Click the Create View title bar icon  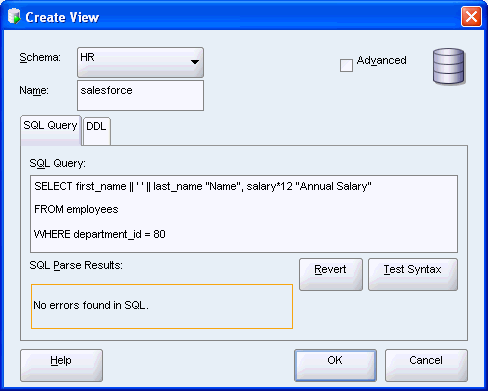point(14,16)
